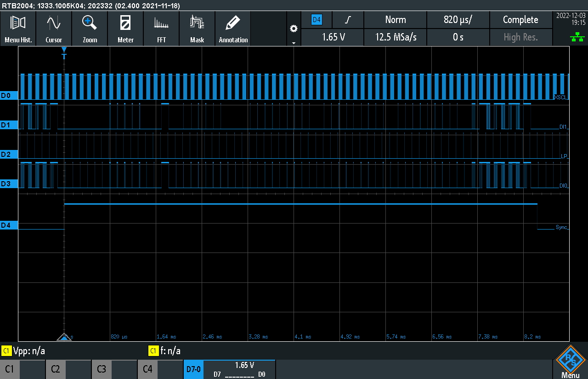Select the D3 digital channel label
Viewport: 588px width, 379px height.
pyautogui.click(x=9, y=184)
